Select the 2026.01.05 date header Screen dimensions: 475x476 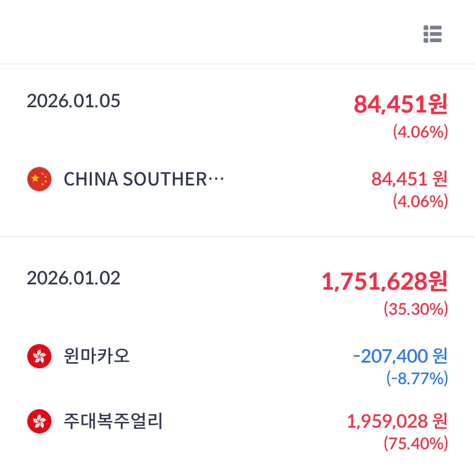click(73, 101)
